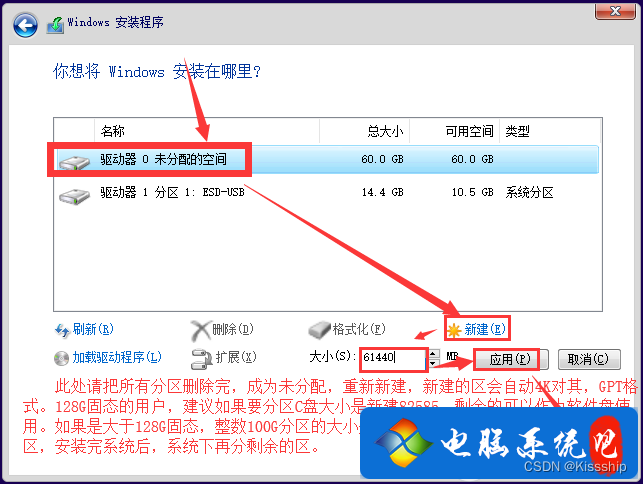
Task: Click the load driver disc icon
Action: (x=62, y=358)
